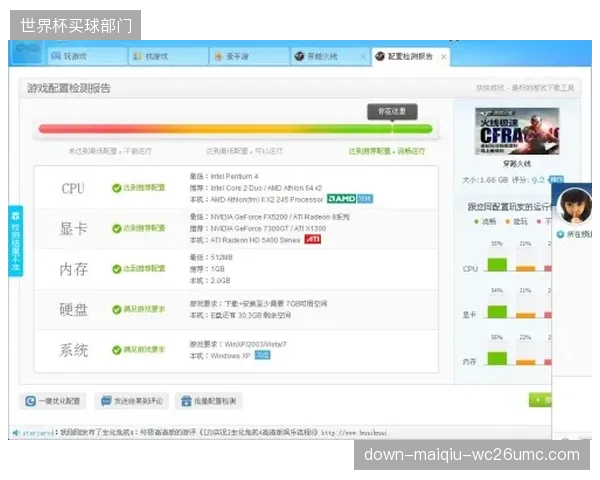Click the blue status icon below avatar
The height and width of the screenshot is (480, 600).
pos(561,234)
